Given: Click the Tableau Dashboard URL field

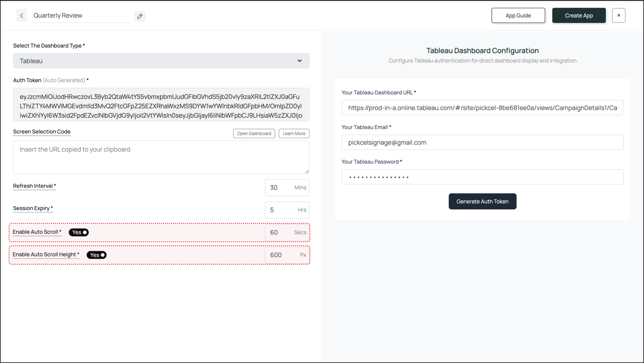Looking at the screenshot, I should pos(482,108).
